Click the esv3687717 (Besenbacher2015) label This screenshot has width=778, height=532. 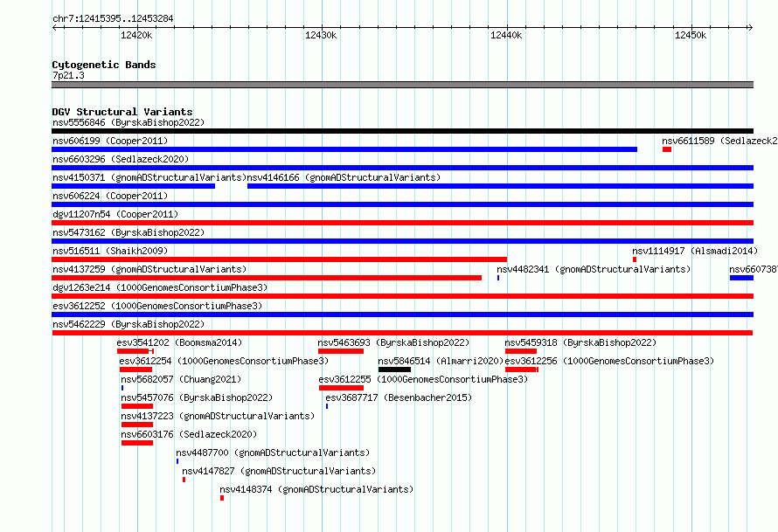[x=399, y=397]
